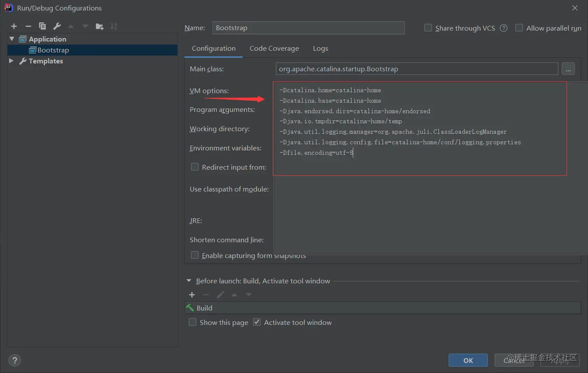The width and height of the screenshot is (588, 373).
Task: Uncheck Activate tool window checkbox
Action: [257, 322]
